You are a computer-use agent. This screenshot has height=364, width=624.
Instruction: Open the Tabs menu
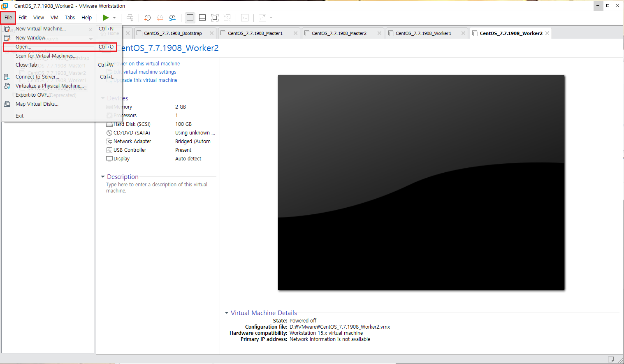tap(70, 18)
